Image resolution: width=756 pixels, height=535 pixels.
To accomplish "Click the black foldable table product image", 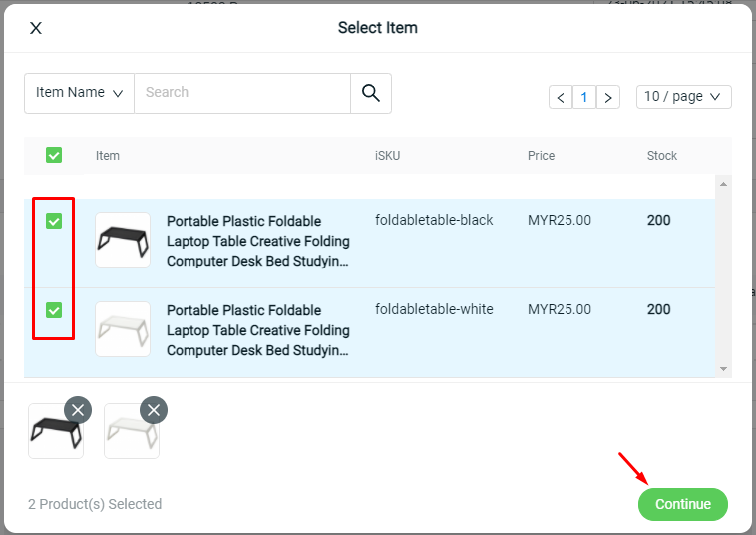I will [x=123, y=240].
